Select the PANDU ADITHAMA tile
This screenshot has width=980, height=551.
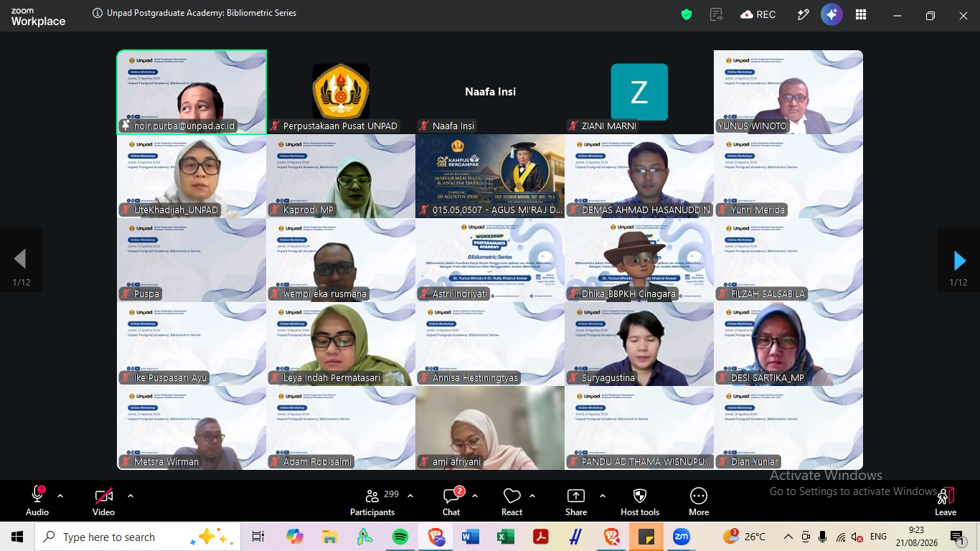click(639, 428)
